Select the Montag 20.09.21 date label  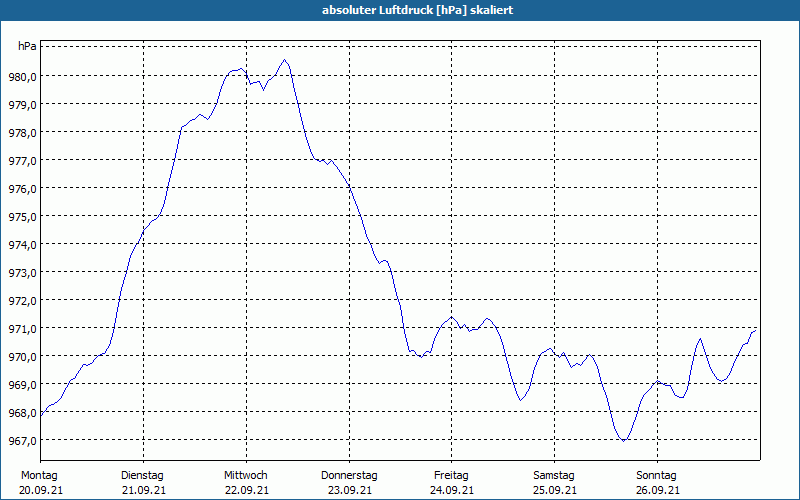(x=41, y=483)
